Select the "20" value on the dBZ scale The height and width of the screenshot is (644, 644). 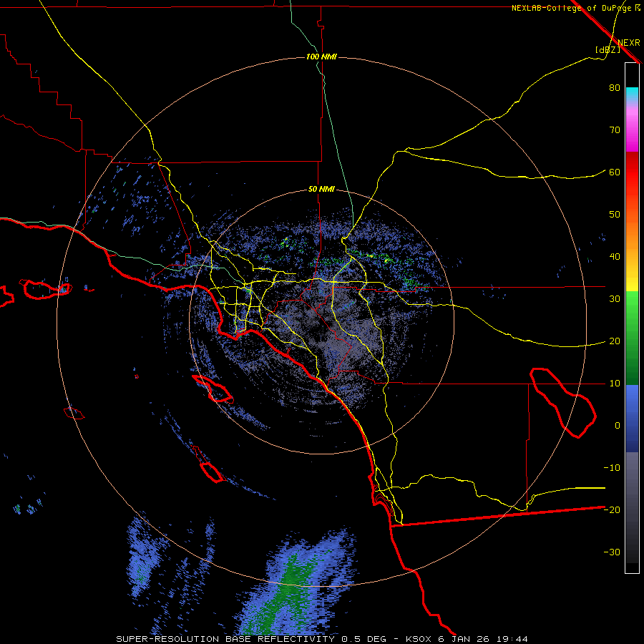(x=615, y=341)
